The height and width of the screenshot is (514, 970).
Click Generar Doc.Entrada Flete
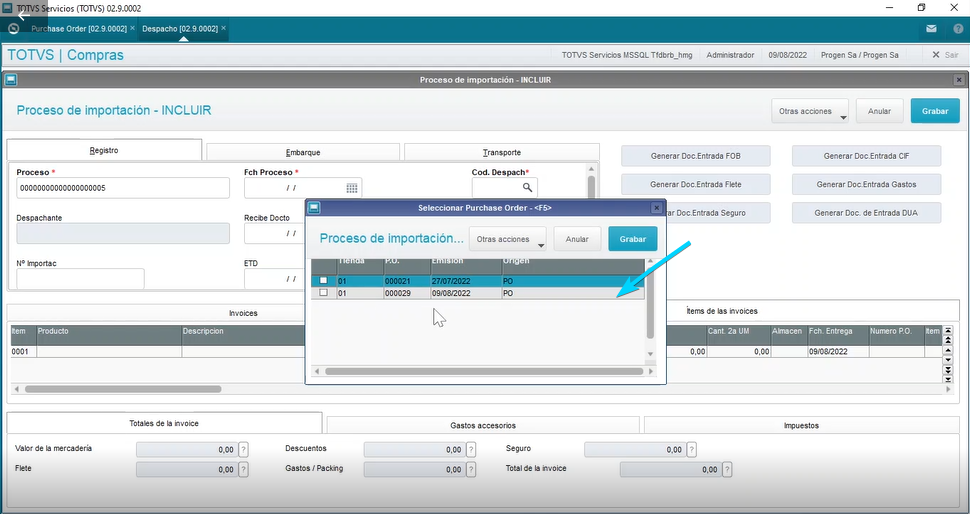[x=695, y=184]
